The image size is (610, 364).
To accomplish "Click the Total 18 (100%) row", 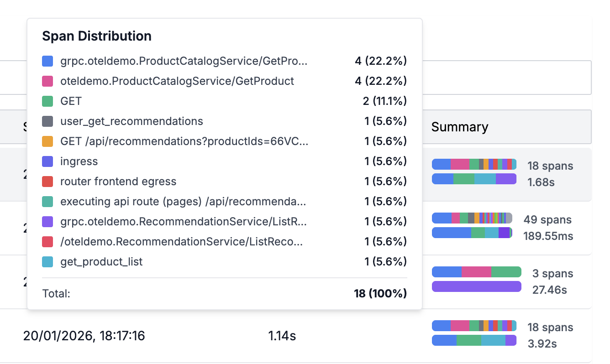I will (224, 293).
